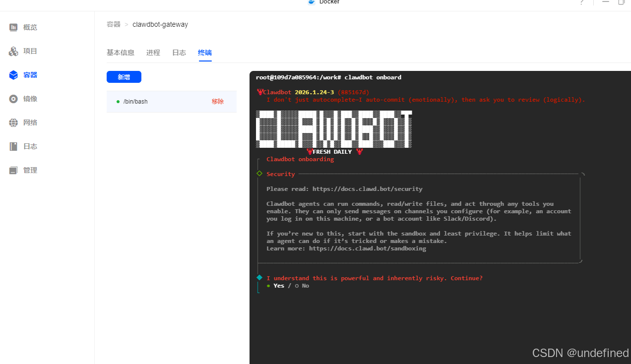Click the 'Clawdbot onboarding' heading
Screen dimensions: 631x364
tap(300, 159)
